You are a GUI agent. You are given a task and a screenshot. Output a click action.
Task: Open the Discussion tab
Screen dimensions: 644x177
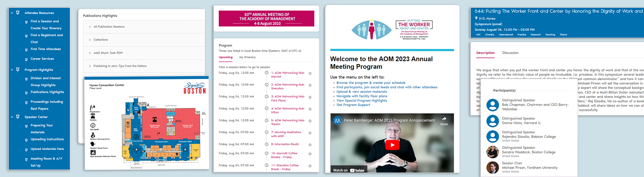point(510,53)
